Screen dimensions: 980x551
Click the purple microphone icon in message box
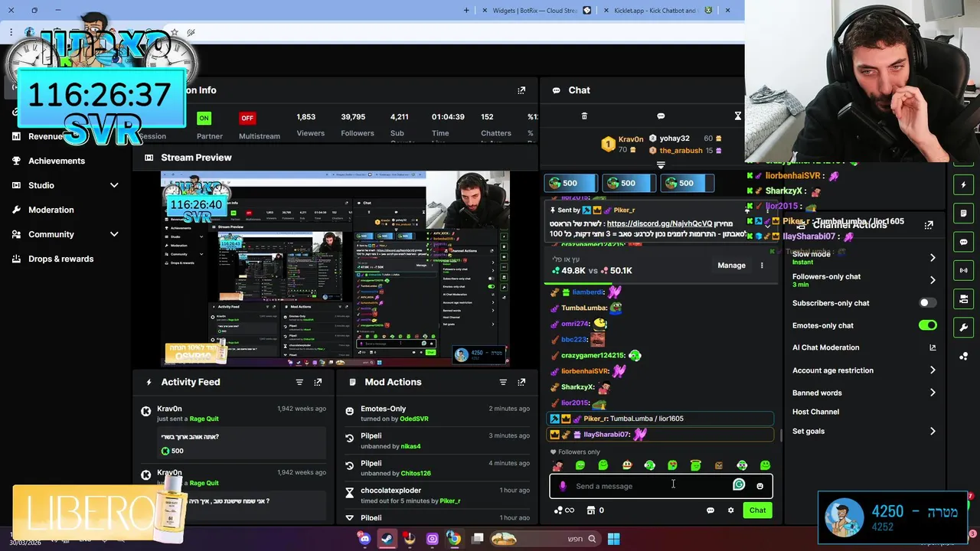[563, 486]
